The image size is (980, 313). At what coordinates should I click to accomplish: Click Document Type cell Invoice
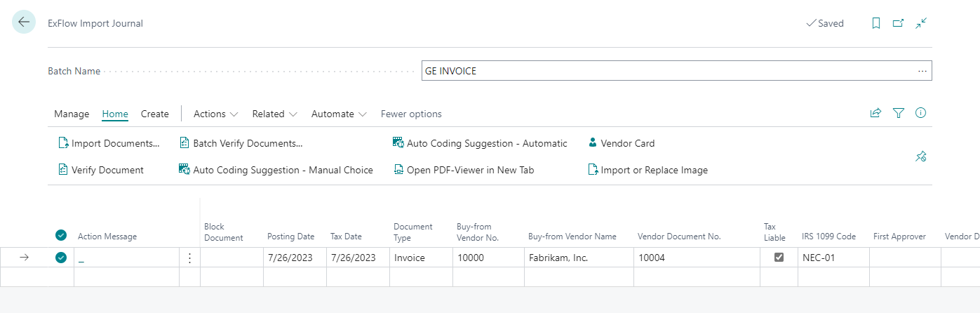(421, 258)
